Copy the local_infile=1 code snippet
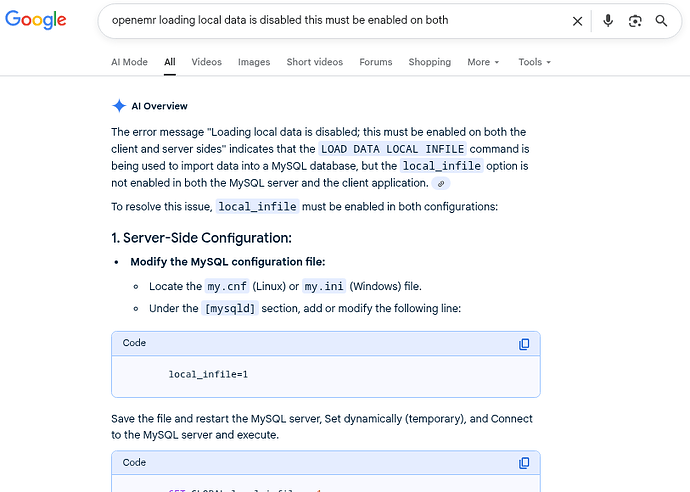 click(x=524, y=344)
